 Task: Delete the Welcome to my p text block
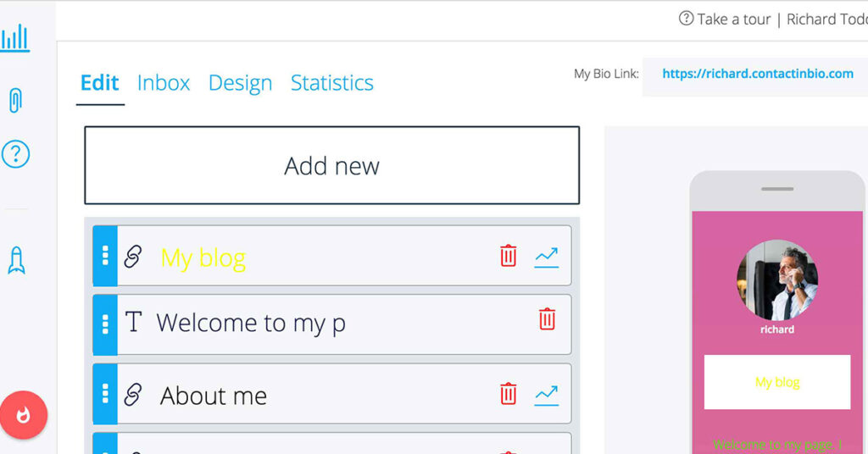pyautogui.click(x=547, y=319)
